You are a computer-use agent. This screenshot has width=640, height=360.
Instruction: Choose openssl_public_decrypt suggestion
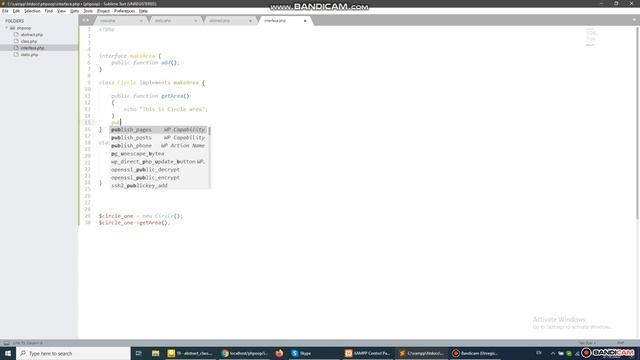(159, 170)
